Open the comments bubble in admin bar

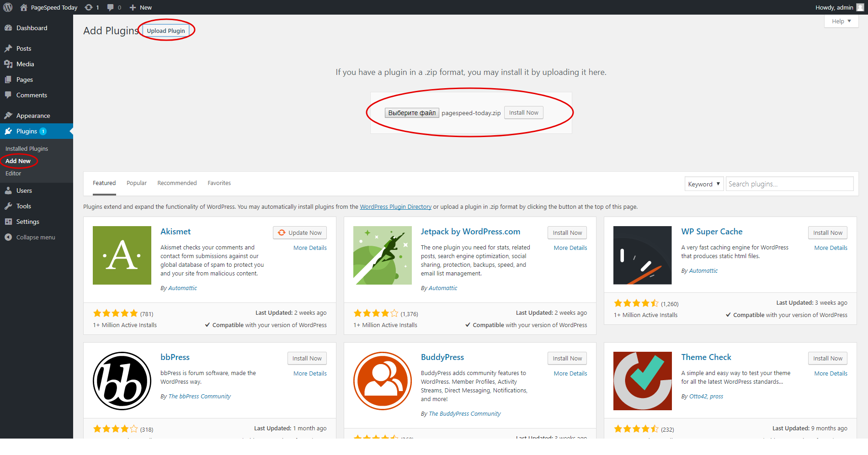coord(110,7)
